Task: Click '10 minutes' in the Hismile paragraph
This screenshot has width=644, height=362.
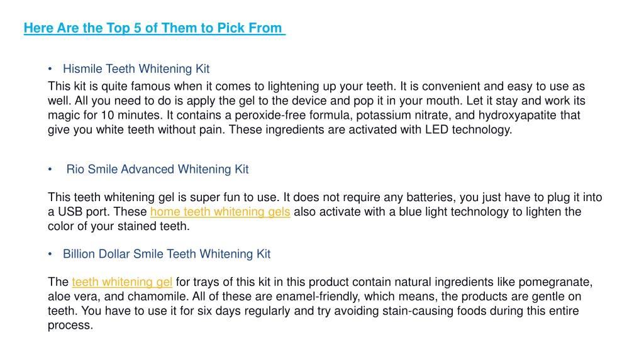Action: pyautogui.click(x=131, y=116)
